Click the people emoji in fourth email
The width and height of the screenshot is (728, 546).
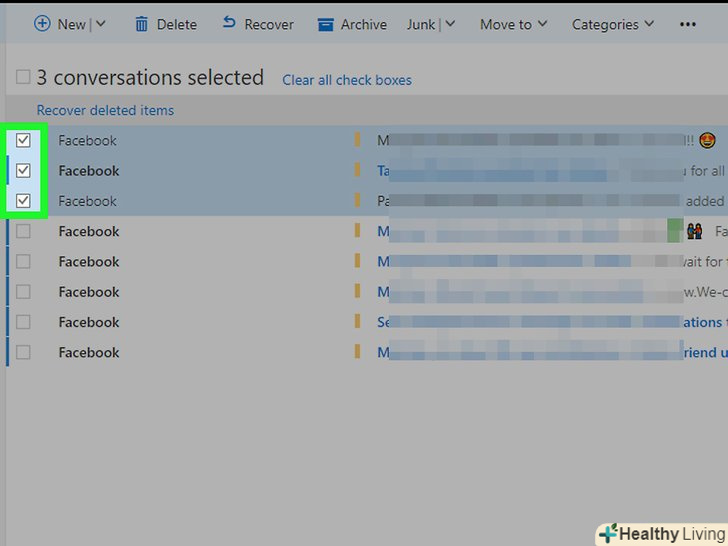click(695, 231)
